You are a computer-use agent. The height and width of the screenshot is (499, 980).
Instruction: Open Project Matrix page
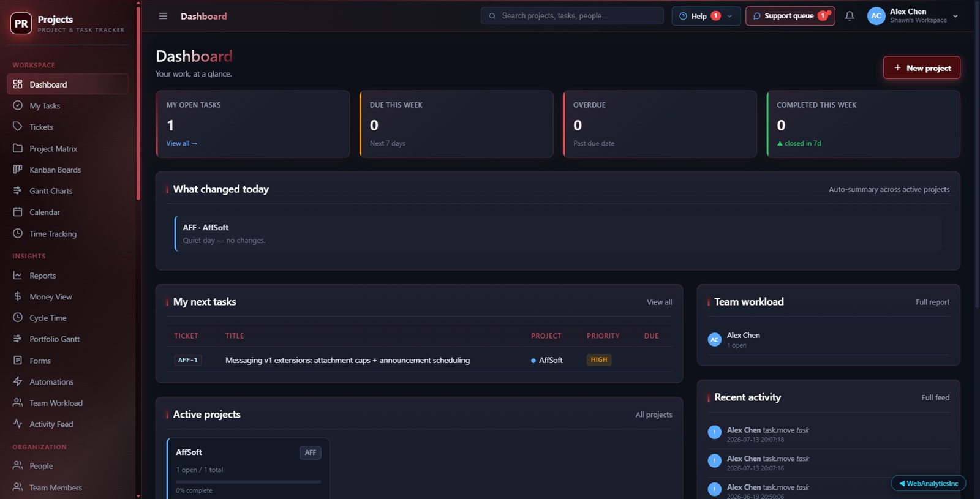tap(67, 149)
